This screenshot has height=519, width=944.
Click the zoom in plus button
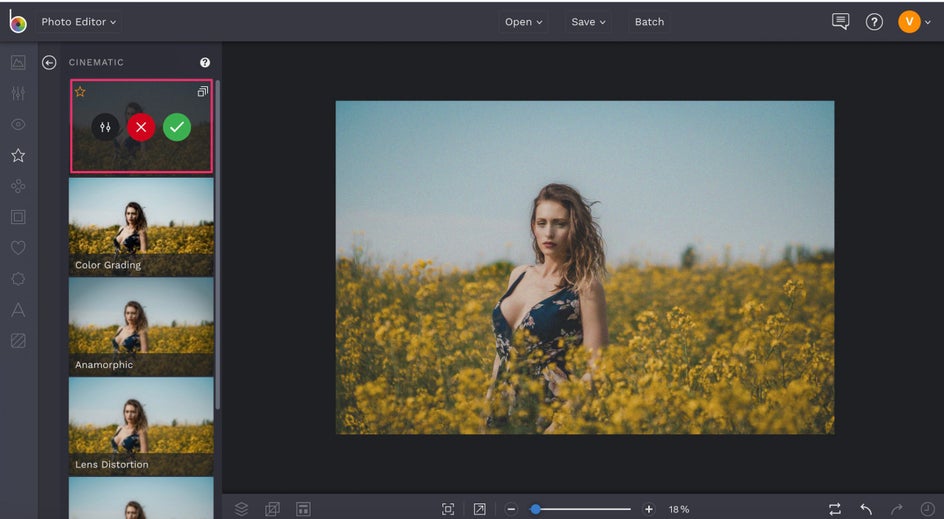pos(649,509)
